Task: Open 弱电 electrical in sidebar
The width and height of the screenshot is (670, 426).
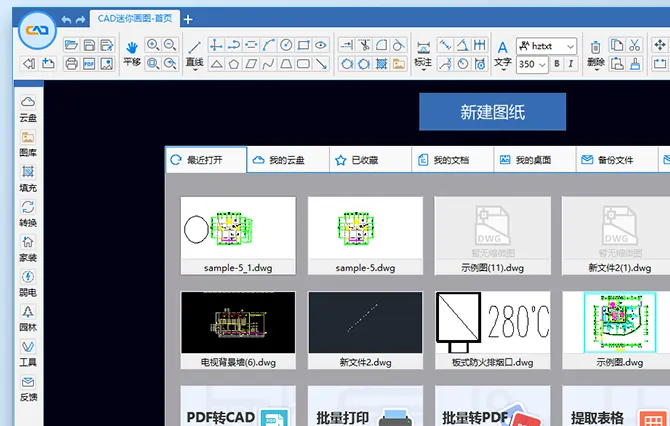Action: click(x=28, y=284)
